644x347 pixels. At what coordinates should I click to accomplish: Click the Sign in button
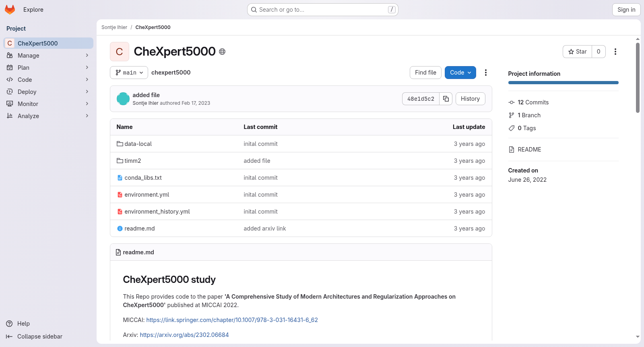tap(626, 10)
